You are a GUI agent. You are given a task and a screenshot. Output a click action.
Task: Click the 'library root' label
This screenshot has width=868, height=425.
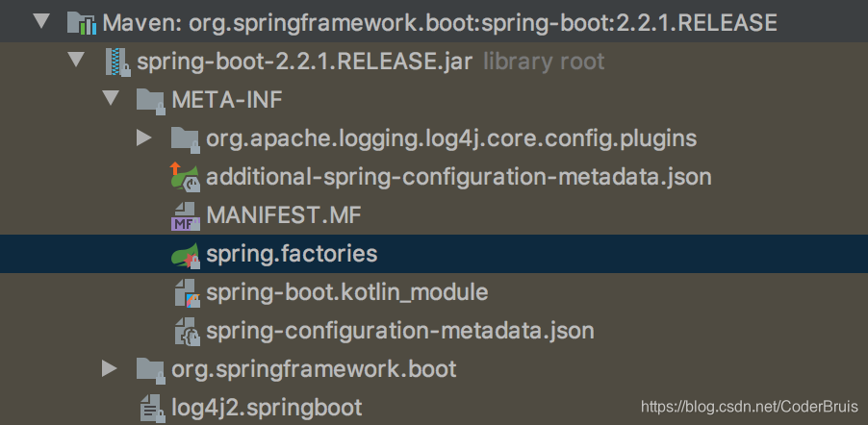(544, 62)
